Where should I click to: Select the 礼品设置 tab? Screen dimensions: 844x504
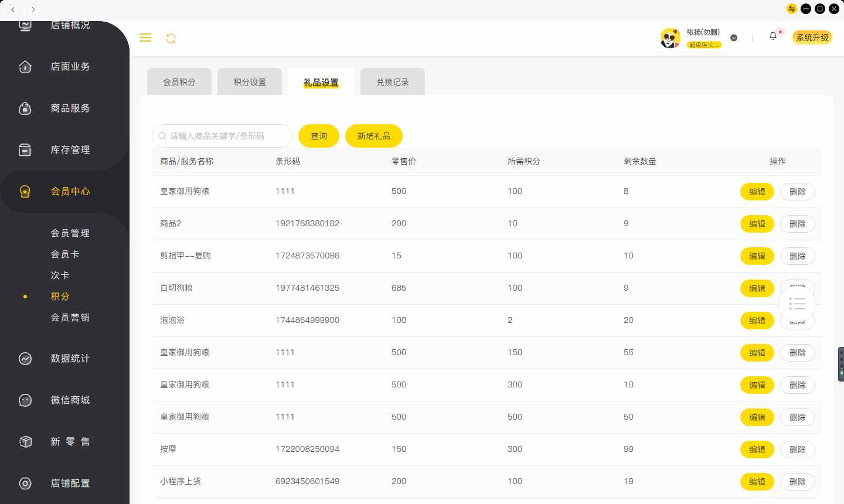[x=321, y=82]
